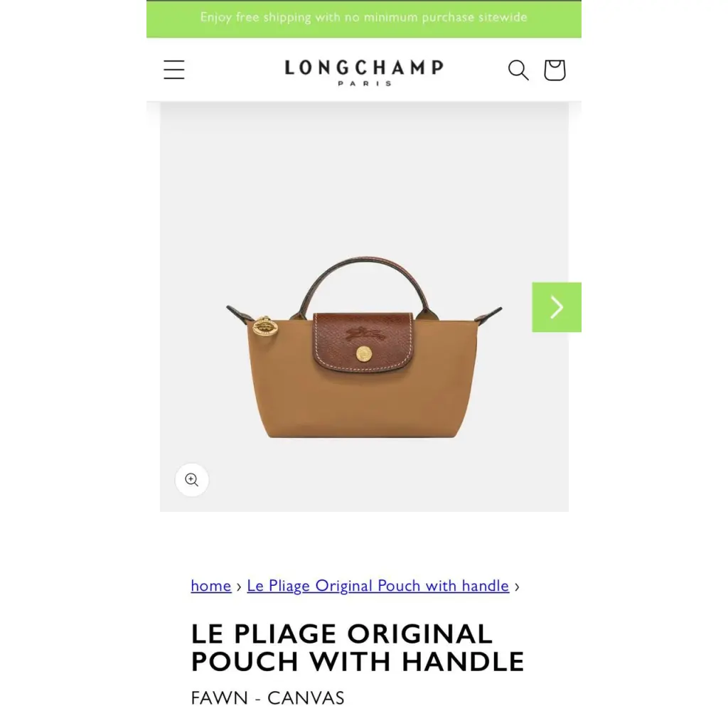Click the Longchamp Paris logo
The height and width of the screenshot is (728, 728).
tap(364, 73)
